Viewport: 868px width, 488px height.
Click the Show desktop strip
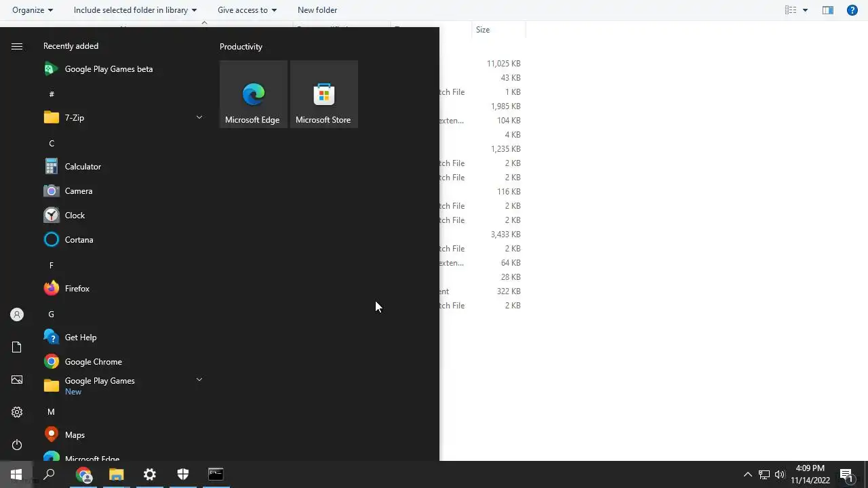click(866, 474)
